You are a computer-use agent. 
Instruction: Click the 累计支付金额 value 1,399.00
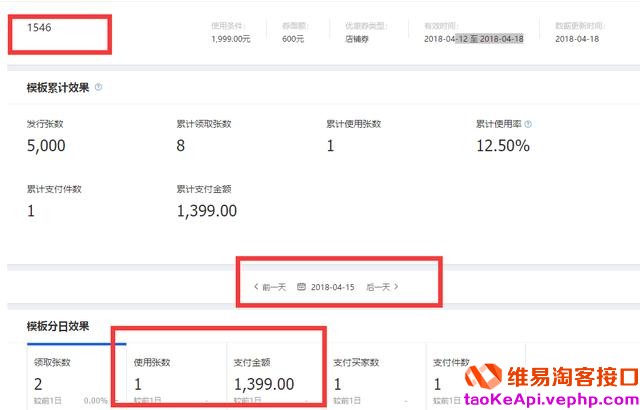pos(207,211)
